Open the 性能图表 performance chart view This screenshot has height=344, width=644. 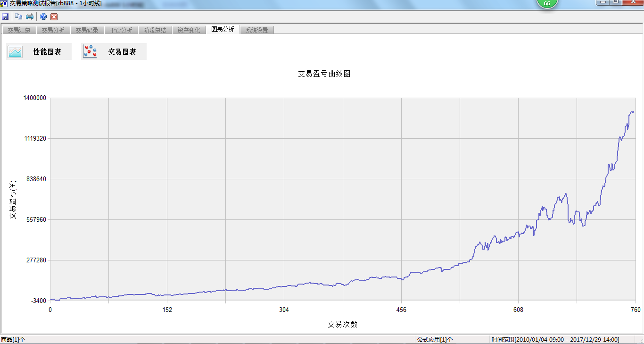pos(39,51)
